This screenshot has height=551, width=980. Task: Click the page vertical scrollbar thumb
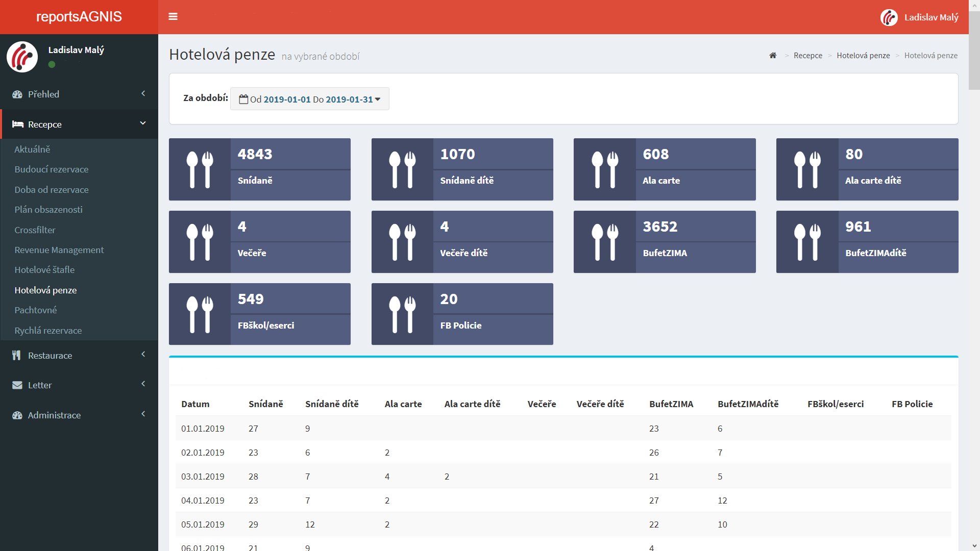tap(974, 51)
